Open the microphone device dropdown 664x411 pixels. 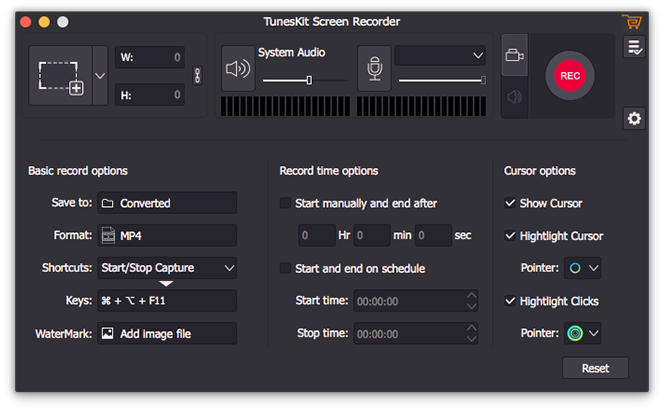tap(440, 55)
